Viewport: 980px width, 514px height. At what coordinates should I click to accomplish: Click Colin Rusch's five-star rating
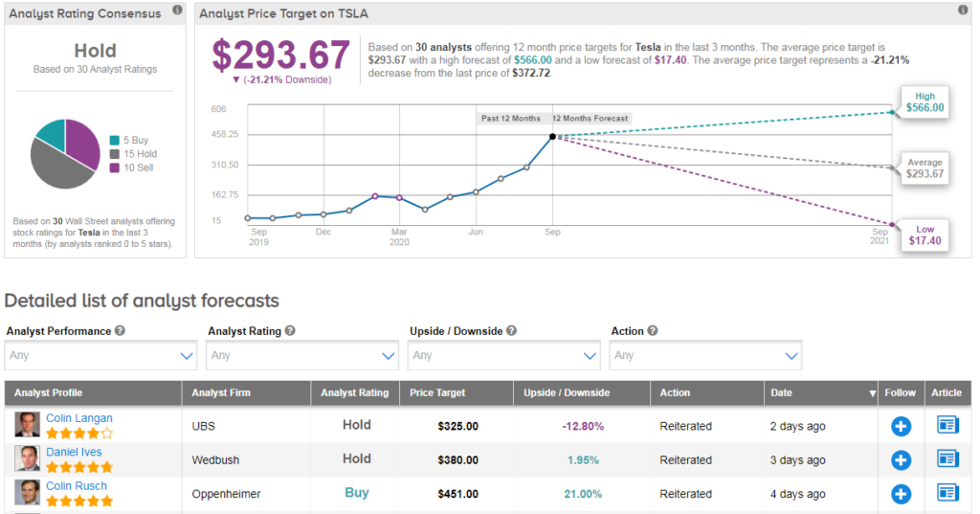point(79,501)
